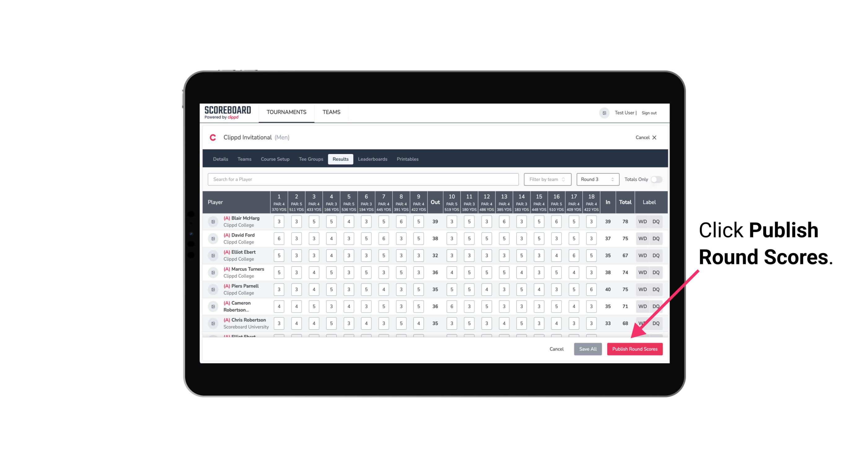The width and height of the screenshot is (868, 467).
Task: Click the DQ icon for Cameron Robertson
Action: tap(656, 306)
